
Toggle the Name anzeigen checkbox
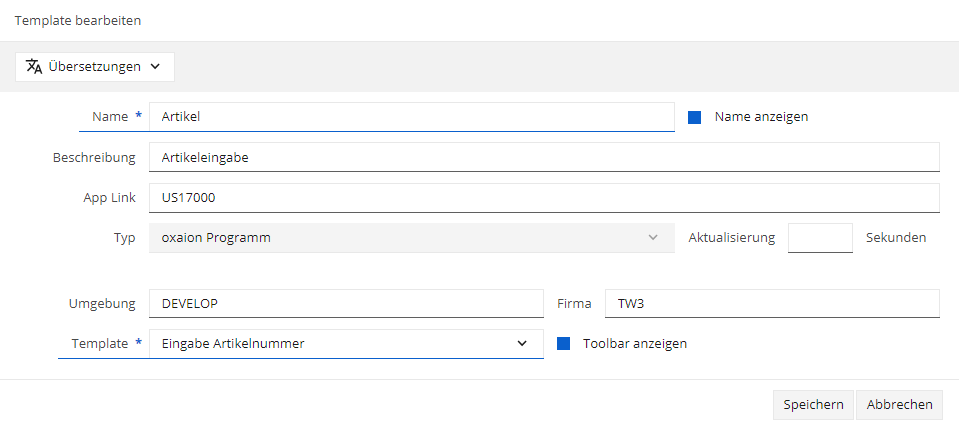point(694,117)
